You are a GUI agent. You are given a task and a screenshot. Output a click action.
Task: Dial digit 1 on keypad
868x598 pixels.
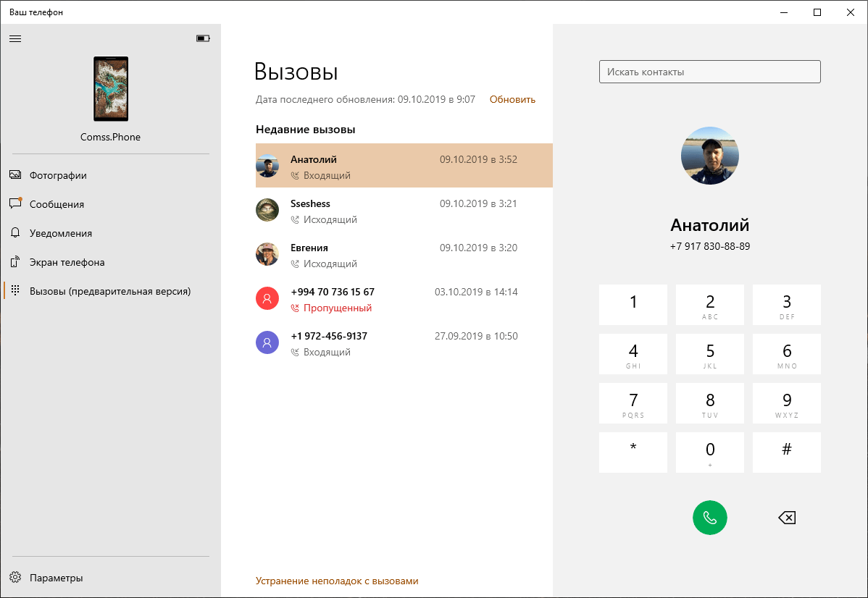(633, 305)
